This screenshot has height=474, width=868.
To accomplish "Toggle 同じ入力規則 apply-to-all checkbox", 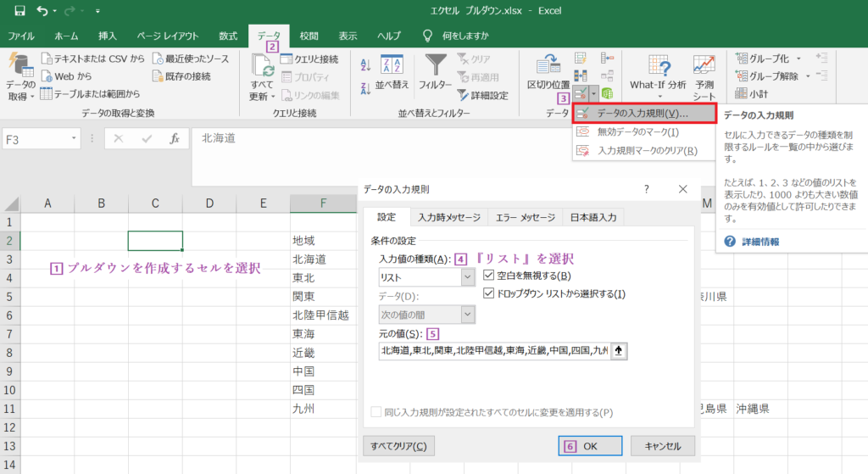I will [x=376, y=412].
